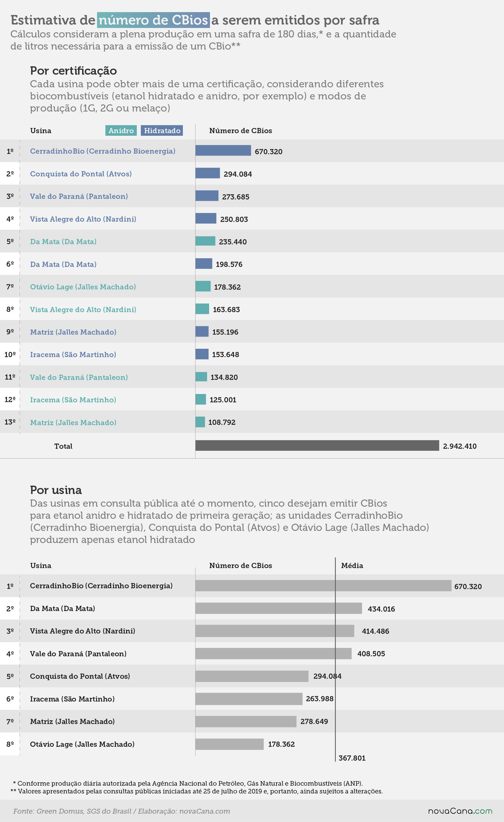Click 'Da Mata (Da Mata)' in the 235.440 row
This screenshot has height=822, width=504.
(63, 242)
